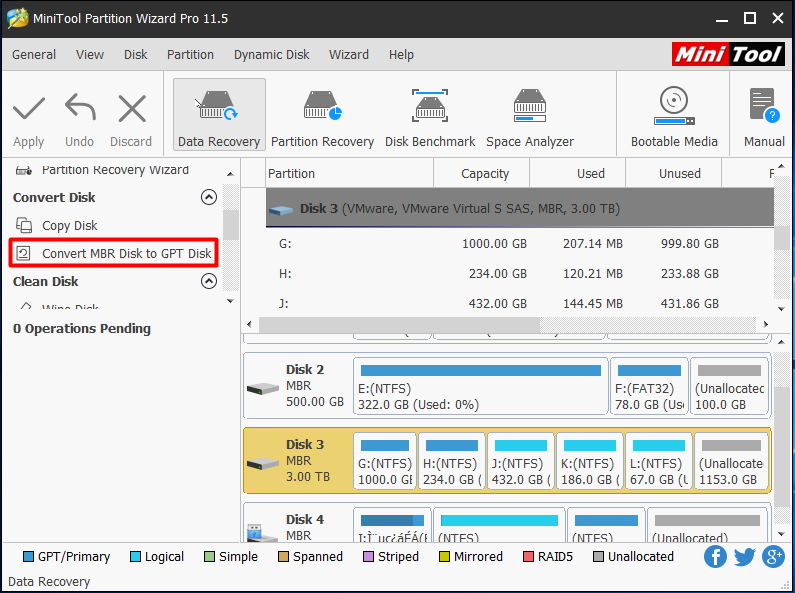Click the Copy Disk icon in sidebar
This screenshot has width=795, height=593.
click(x=24, y=225)
